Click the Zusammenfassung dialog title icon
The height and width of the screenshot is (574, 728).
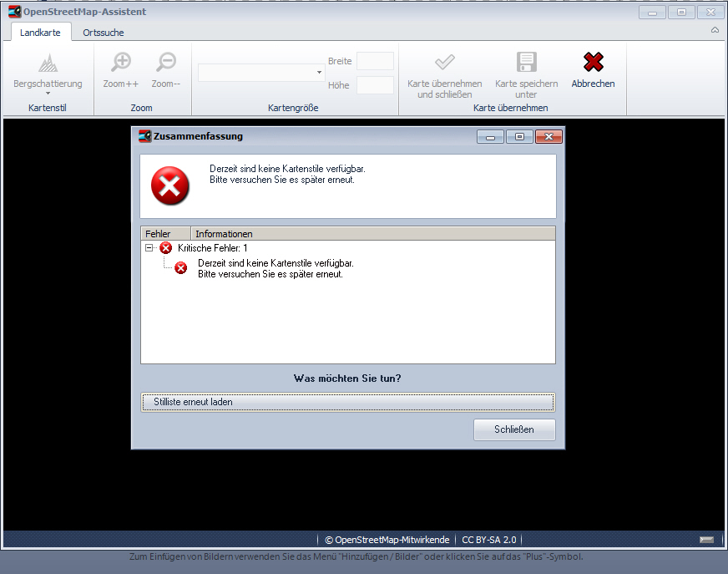(144, 136)
